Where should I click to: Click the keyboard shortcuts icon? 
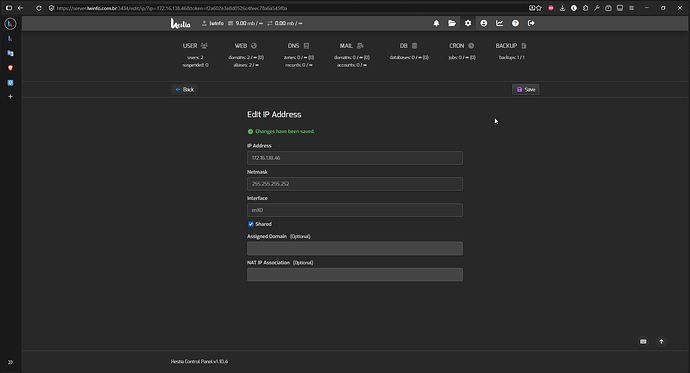click(x=643, y=341)
